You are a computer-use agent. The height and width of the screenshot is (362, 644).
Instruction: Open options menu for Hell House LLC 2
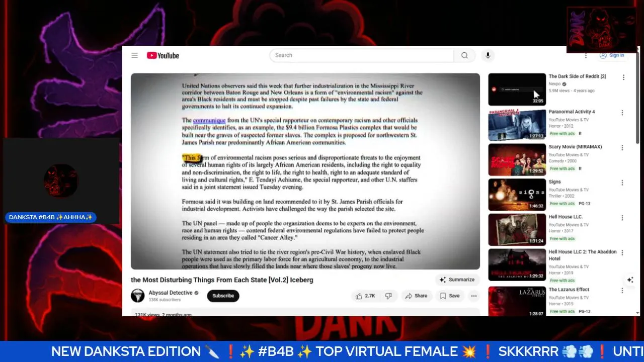click(622, 253)
